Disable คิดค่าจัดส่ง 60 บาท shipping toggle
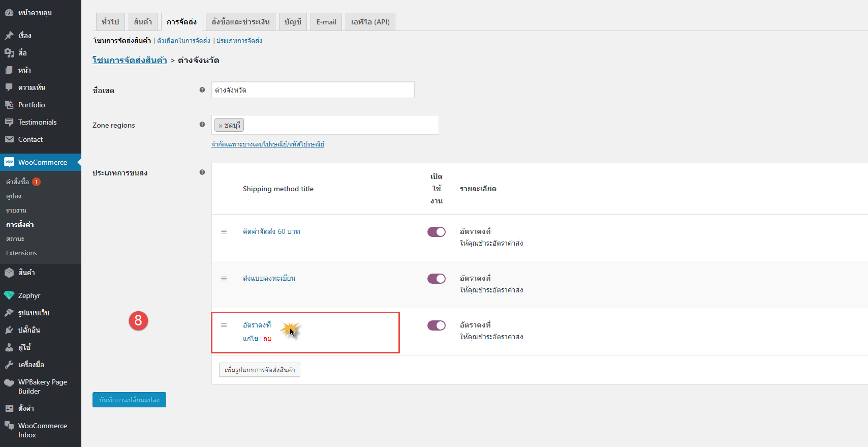868x447 pixels. pos(436,232)
